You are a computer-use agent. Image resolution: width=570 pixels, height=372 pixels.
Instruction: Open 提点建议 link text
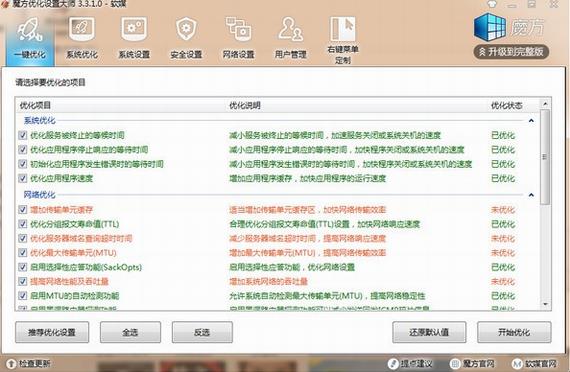[417, 363]
